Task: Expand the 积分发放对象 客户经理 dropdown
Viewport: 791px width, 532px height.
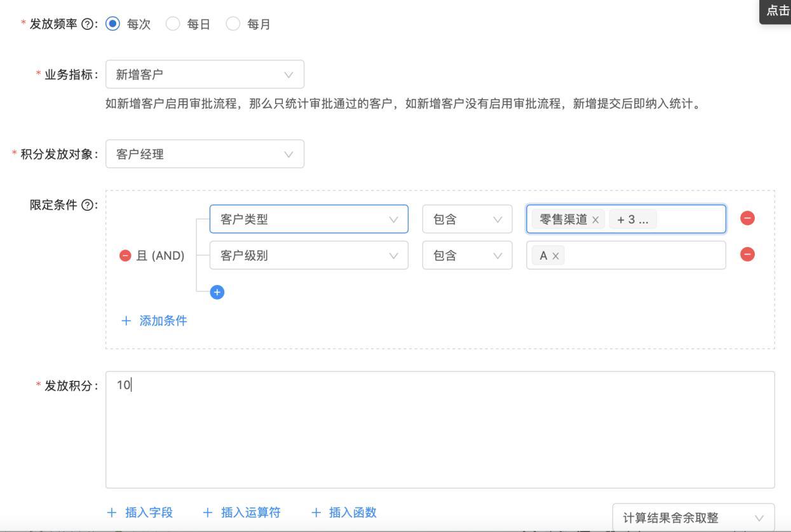Action: click(x=205, y=154)
